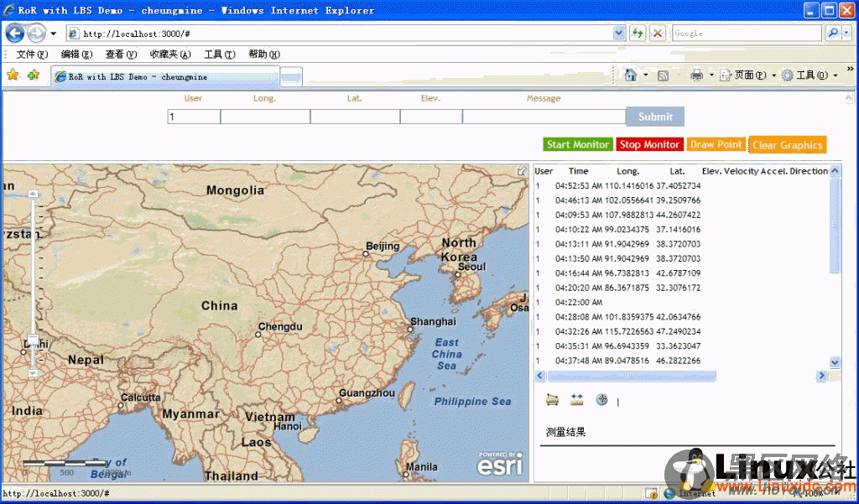The height and width of the screenshot is (504, 859).
Task: Select the distance measurement ruler icon
Action: click(x=576, y=399)
